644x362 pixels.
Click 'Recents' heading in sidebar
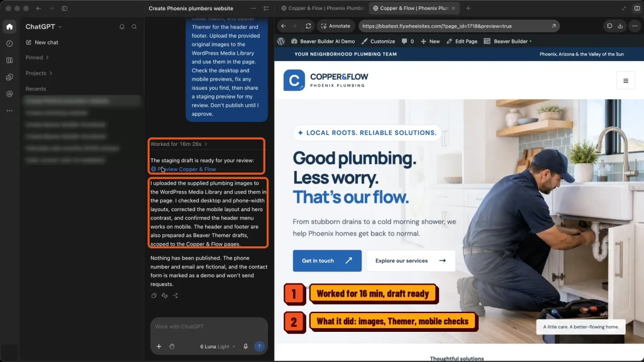tap(36, 89)
